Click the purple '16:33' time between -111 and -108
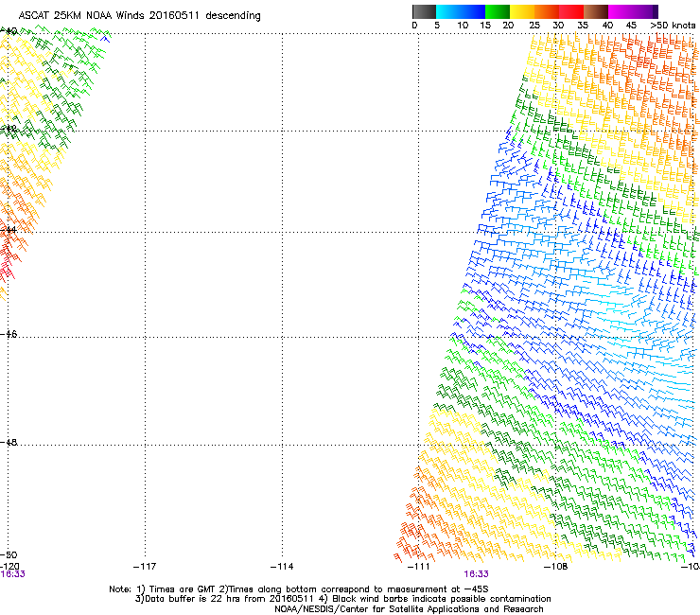The width and height of the screenshot is (700, 615). [476, 574]
